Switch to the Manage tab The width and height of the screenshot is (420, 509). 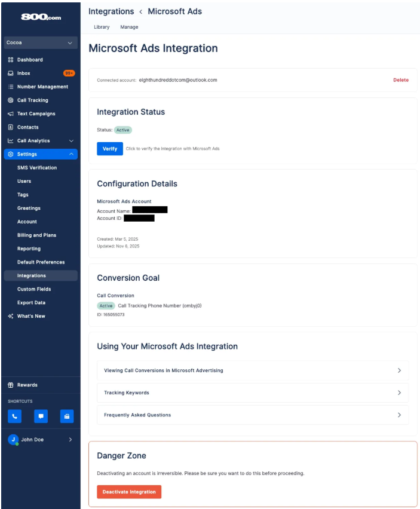(x=129, y=27)
